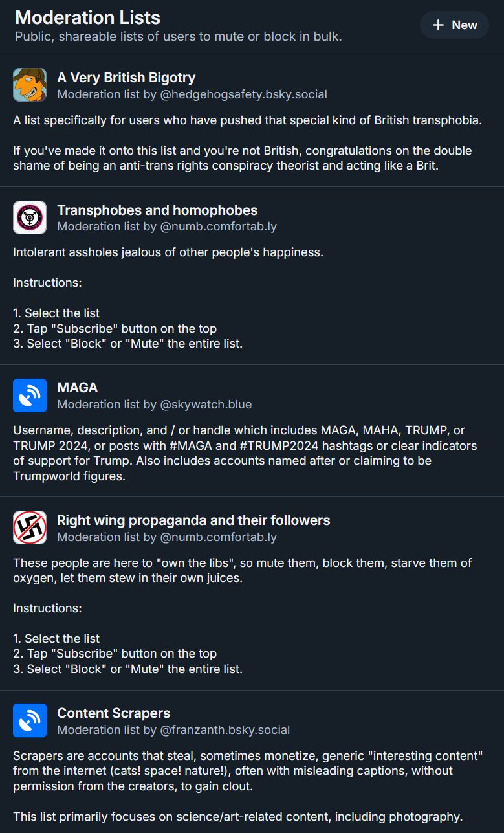Open the Content Scrapers list title
Screen dimensions: 504x833
pyautogui.click(x=114, y=713)
